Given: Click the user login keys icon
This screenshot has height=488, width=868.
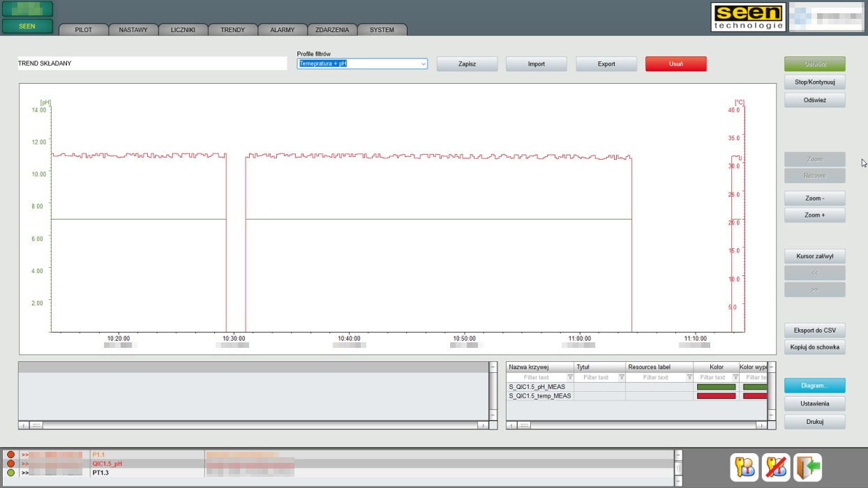Looking at the screenshot, I should click(744, 467).
